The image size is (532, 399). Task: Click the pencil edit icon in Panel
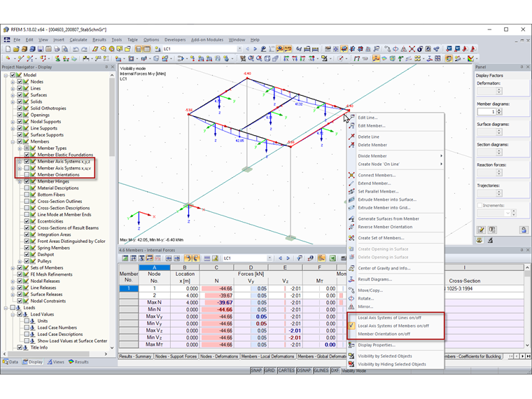coord(482,230)
